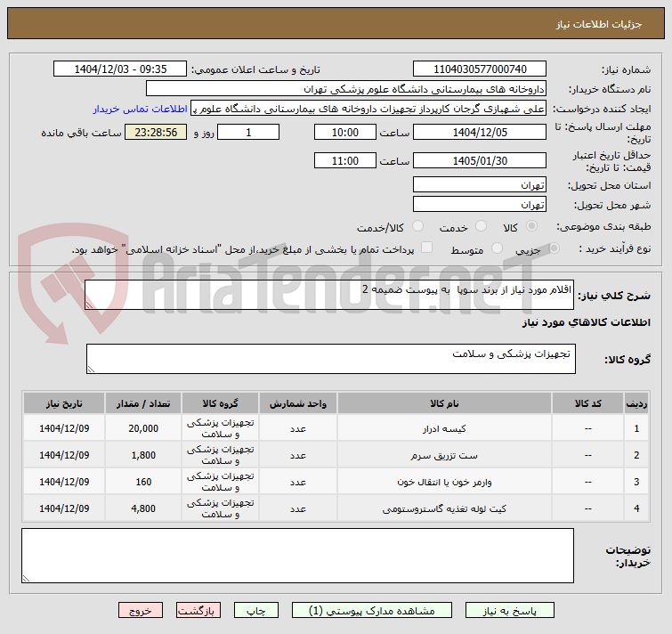
Task: Click the واحد شمارش column header
Action: point(298,403)
